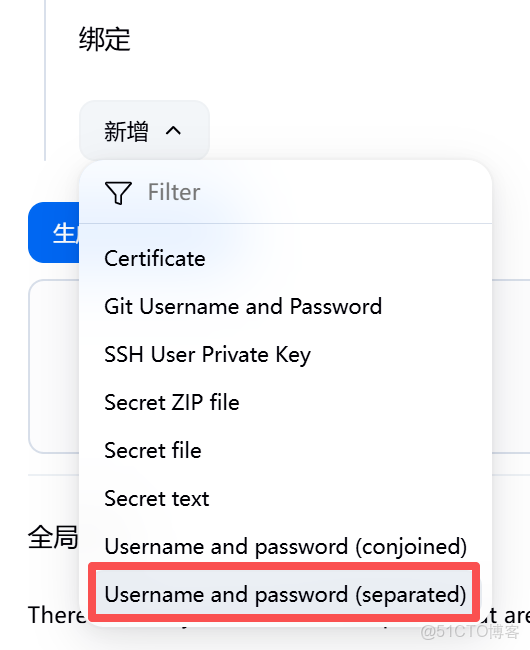Click the funnel filter icon
Screen dimensions: 530x650
point(118,193)
